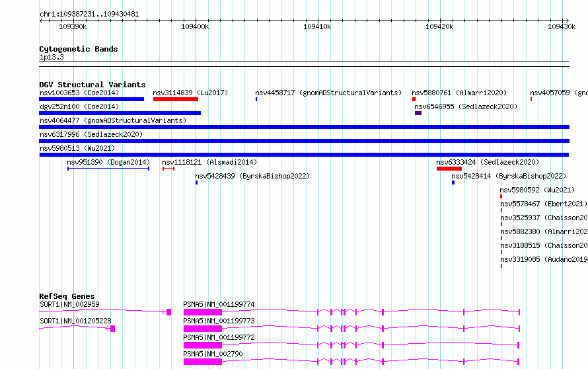This screenshot has width=588, height=369.
Task: Click the 109430k ruler tick label
Action: pos(562,26)
